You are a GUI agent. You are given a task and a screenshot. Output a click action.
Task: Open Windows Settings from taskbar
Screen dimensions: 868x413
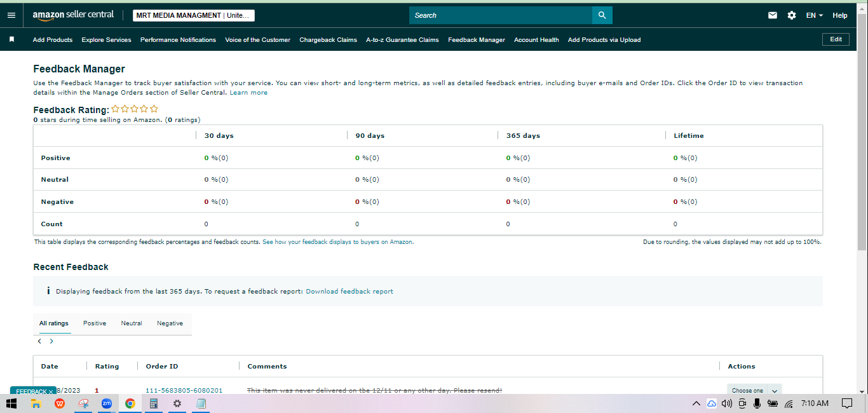177,403
